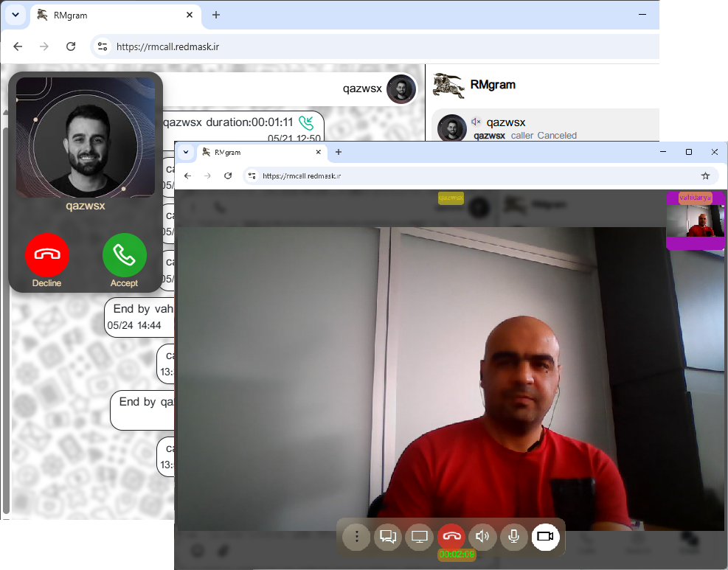The height and width of the screenshot is (570, 728).
Task: Reload the page in back browser window
Action: [x=71, y=46]
